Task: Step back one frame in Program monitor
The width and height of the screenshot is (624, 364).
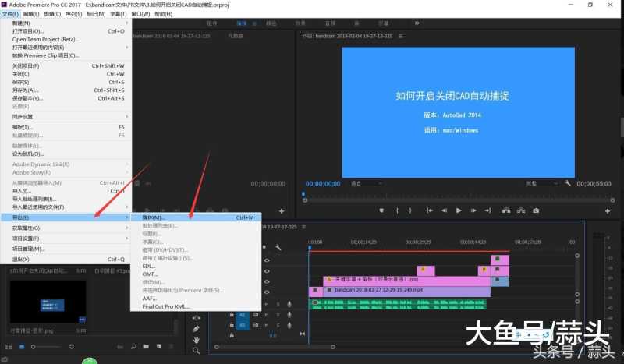Action: coord(444,210)
